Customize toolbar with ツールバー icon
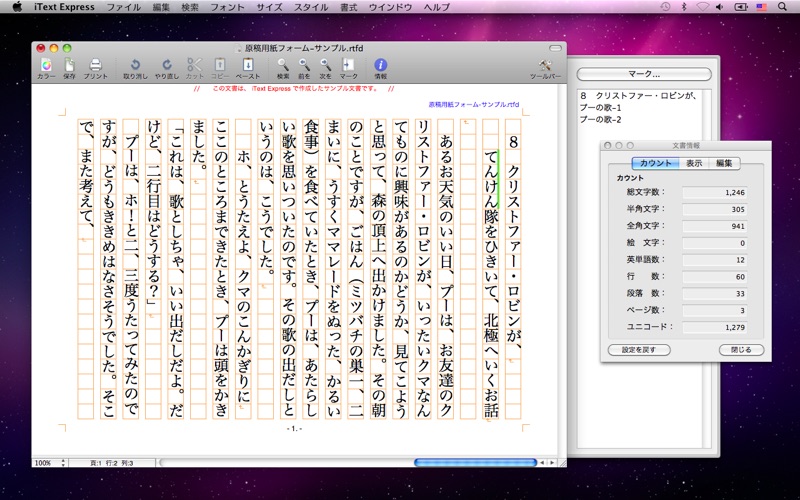Image resolution: width=800 pixels, height=500 pixels. tap(545, 65)
